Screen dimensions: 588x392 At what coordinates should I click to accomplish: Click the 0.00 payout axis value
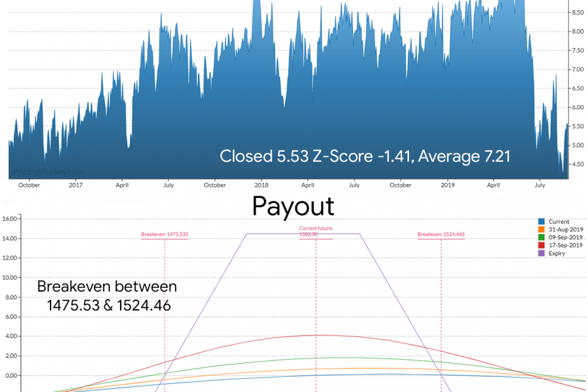click(11, 376)
